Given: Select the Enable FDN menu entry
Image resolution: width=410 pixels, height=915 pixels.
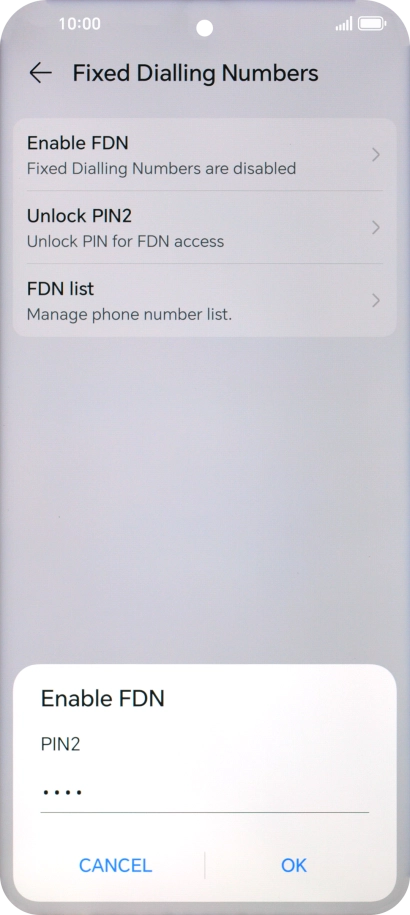Looking at the screenshot, I should pyautogui.click(x=205, y=155).
